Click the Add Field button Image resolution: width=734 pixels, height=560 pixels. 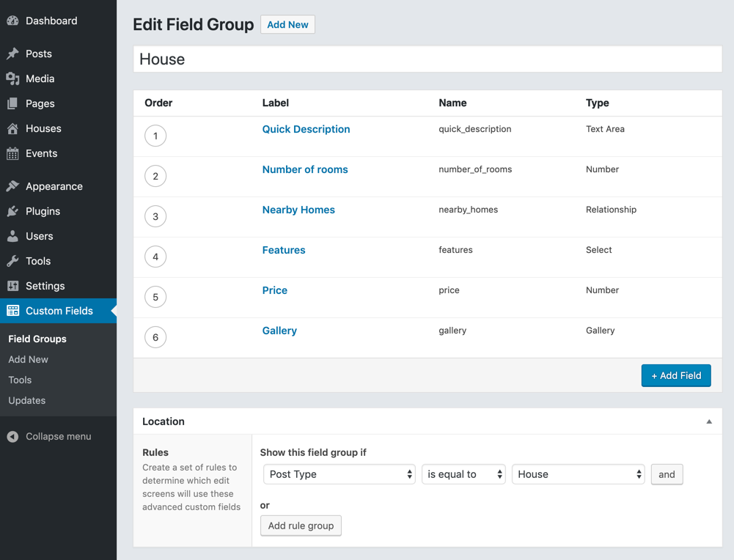pyautogui.click(x=675, y=375)
